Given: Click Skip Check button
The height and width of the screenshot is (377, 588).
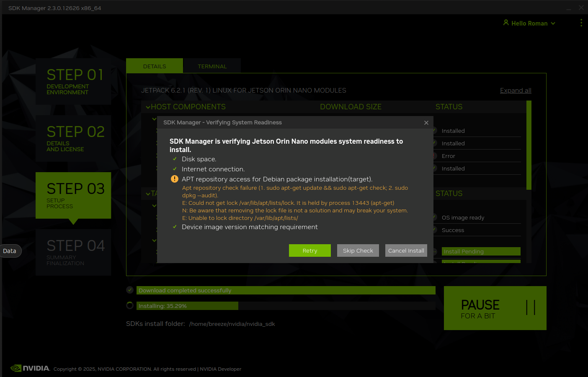Looking at the screenshot, I should 358,250.
